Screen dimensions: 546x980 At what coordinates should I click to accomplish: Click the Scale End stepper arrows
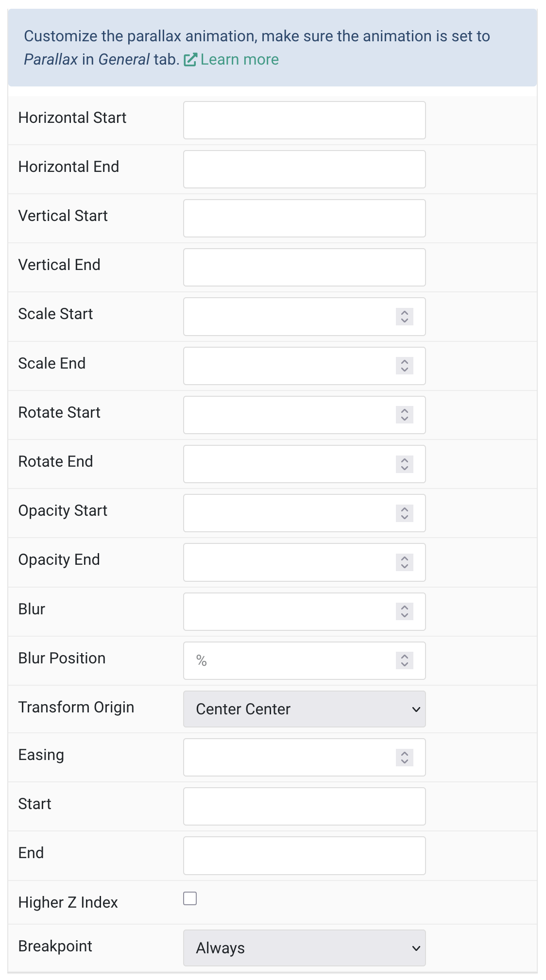point(405,366)
